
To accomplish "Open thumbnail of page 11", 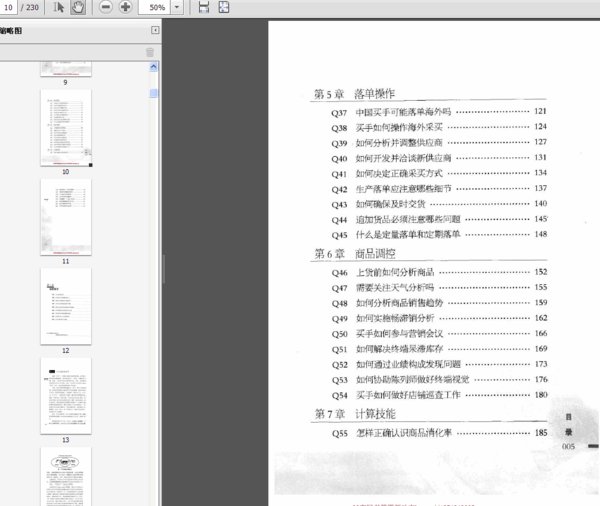I will pyautogui.click(x=66, y=217).
